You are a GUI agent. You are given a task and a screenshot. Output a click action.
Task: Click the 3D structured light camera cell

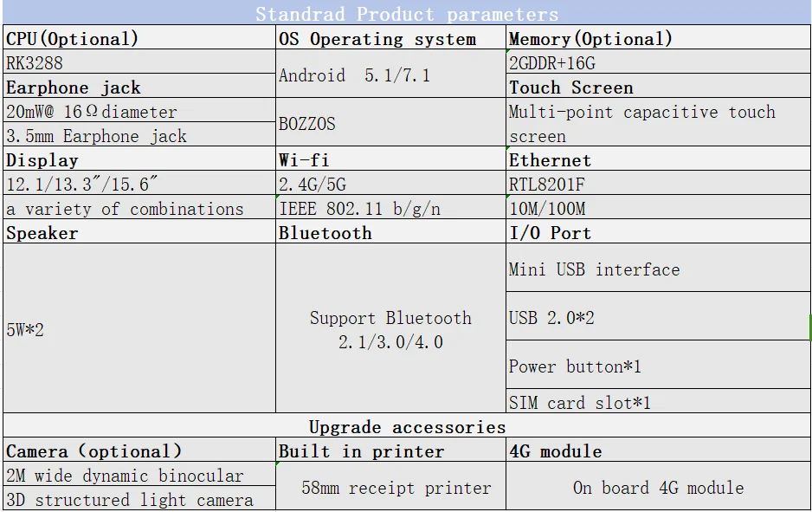click(x=139, y=498)
